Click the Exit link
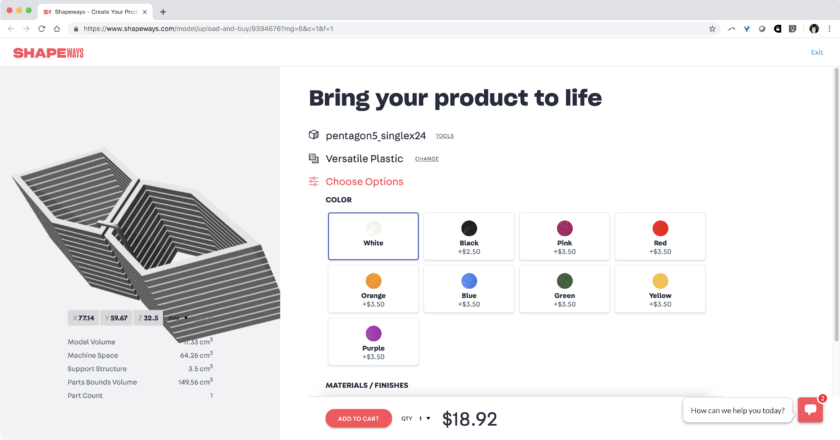Screen dimensions: 840x440 point(817,52)
